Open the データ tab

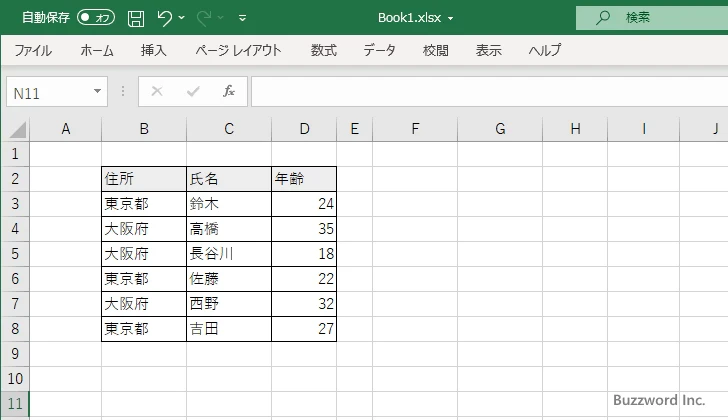(379, 50)
